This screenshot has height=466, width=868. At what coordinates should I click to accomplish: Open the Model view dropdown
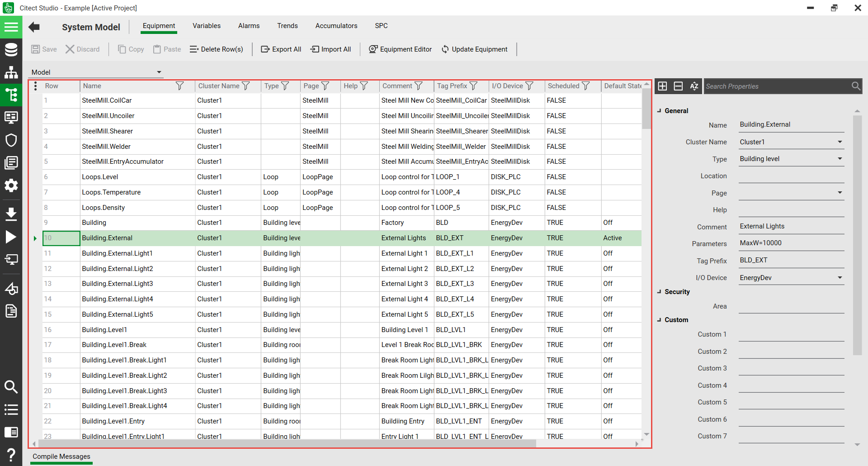coord(159,72)
